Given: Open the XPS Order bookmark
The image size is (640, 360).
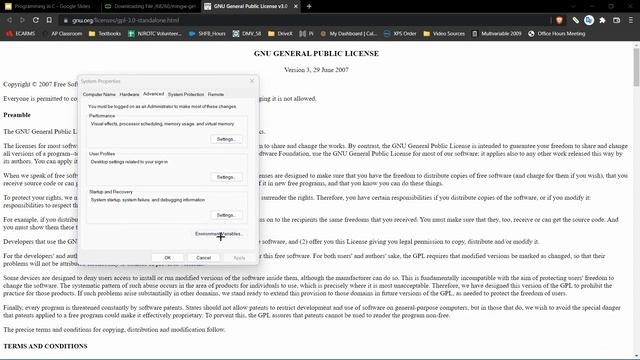Looking at the screenshot, I should click(400, 34).
